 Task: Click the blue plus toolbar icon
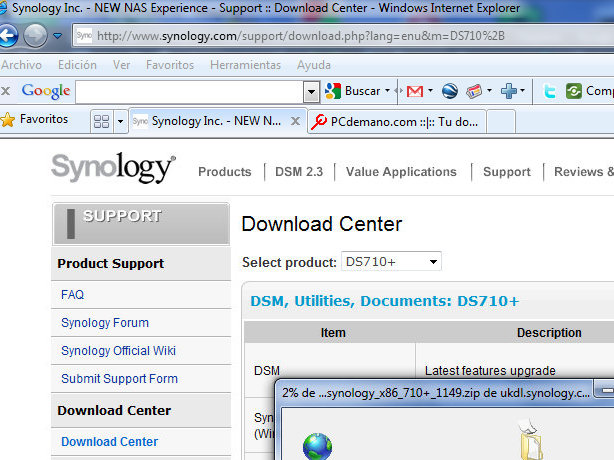click(x=509, y=91)
